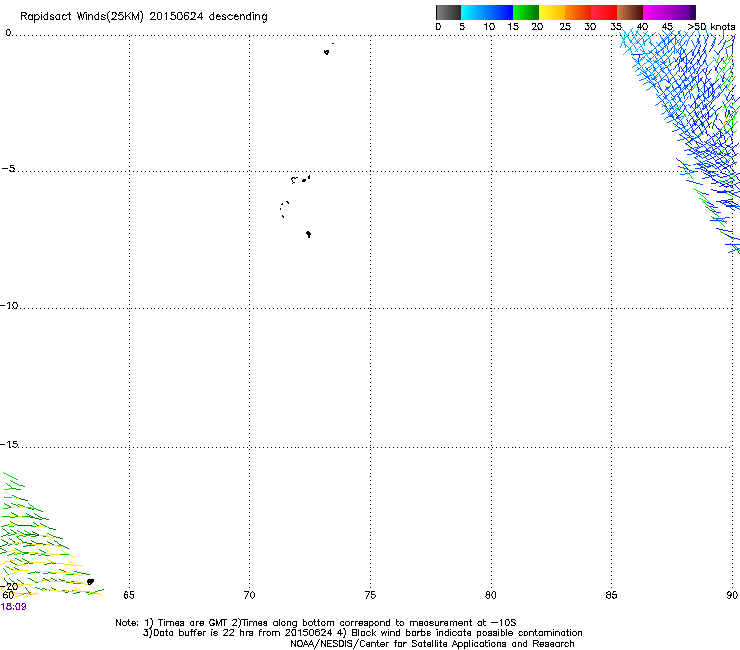
Task: Click the longitude label '75'
Action: pyautogui.click(x=370, y=595)
